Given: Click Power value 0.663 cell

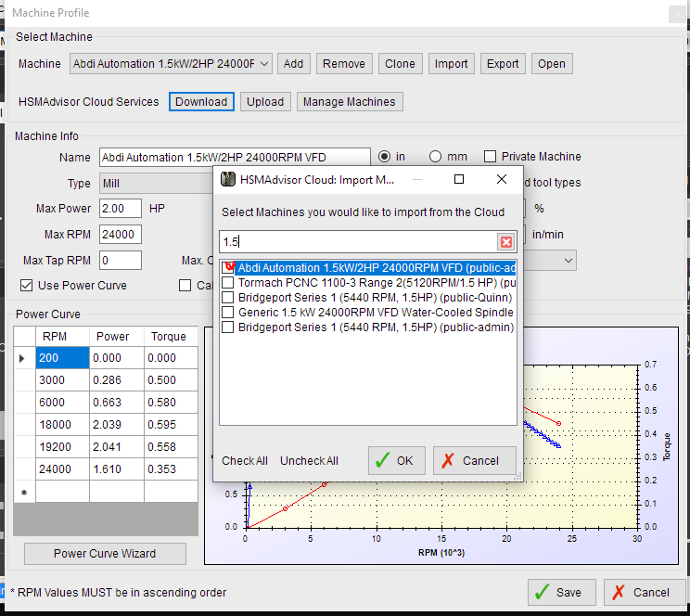Looking at the screenshot, I should tap(117, 403).
